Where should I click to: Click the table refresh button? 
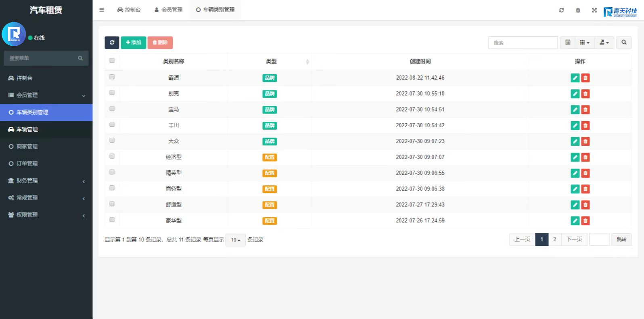point(112,42)
